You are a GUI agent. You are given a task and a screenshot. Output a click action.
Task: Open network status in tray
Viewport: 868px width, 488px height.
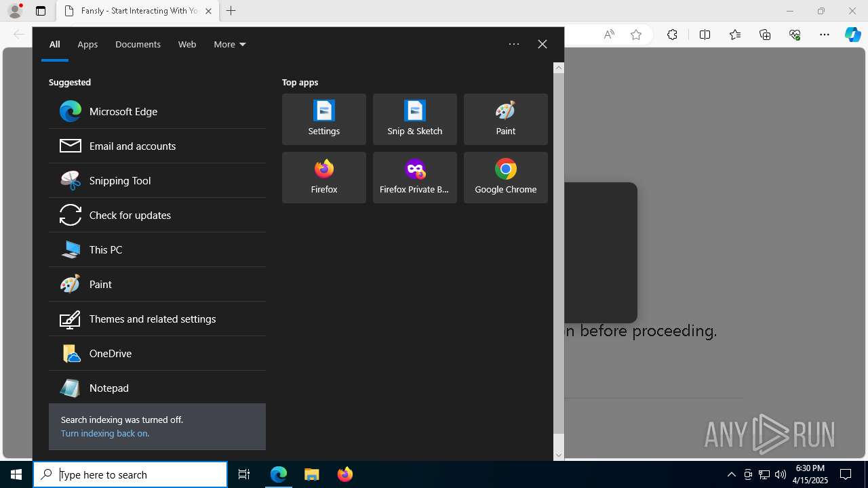[764, 474]
